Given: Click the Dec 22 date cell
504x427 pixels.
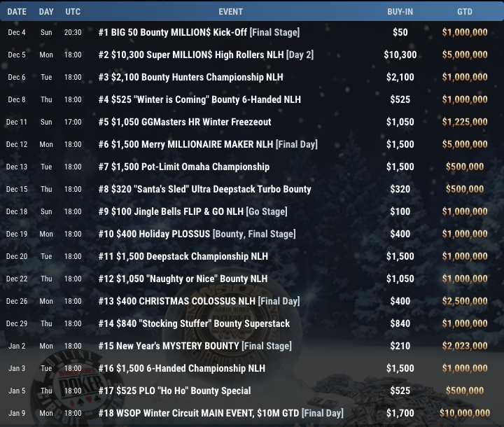Looking at the screenshot, I should 17,279.
